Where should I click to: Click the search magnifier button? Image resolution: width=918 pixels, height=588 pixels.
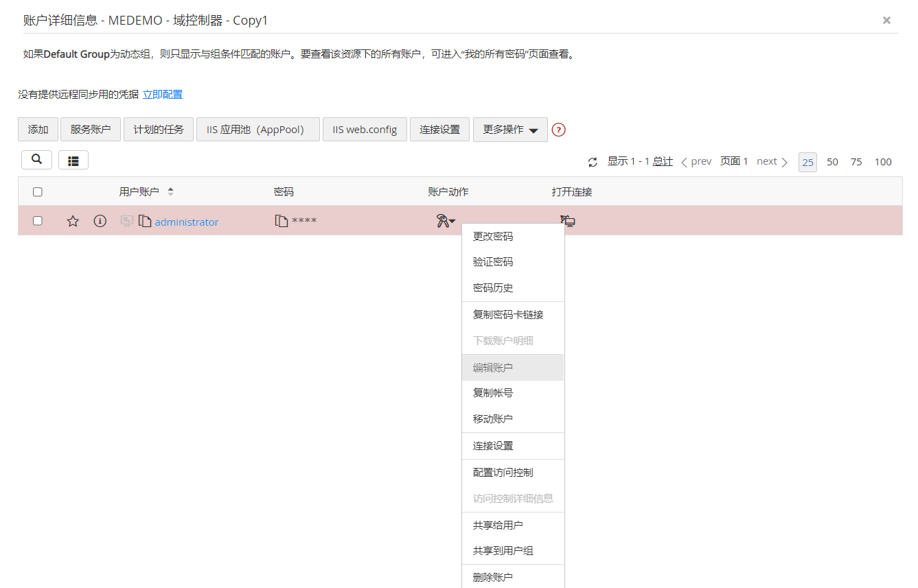(x=37, y=160)
